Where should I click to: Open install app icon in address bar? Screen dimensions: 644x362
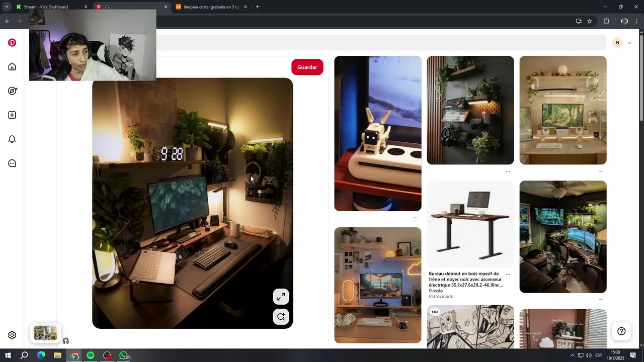click(x=579, y=21)
